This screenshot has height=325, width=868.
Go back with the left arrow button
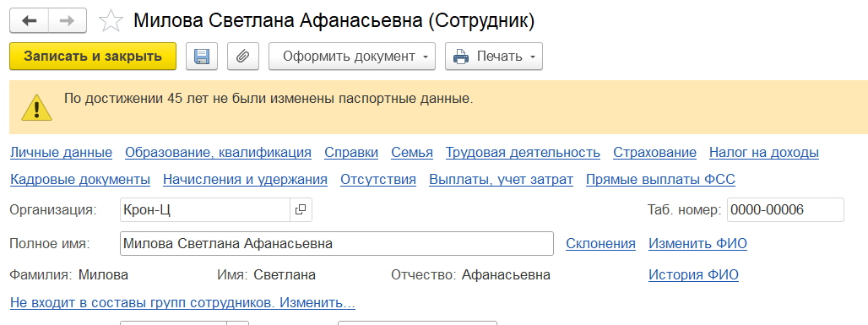click(x=30, y=21)
